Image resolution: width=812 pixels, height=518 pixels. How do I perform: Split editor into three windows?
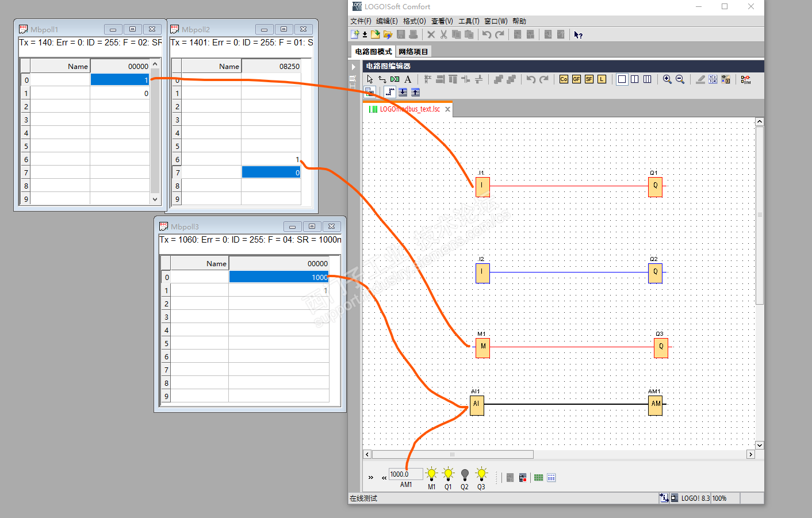point(648,79)
